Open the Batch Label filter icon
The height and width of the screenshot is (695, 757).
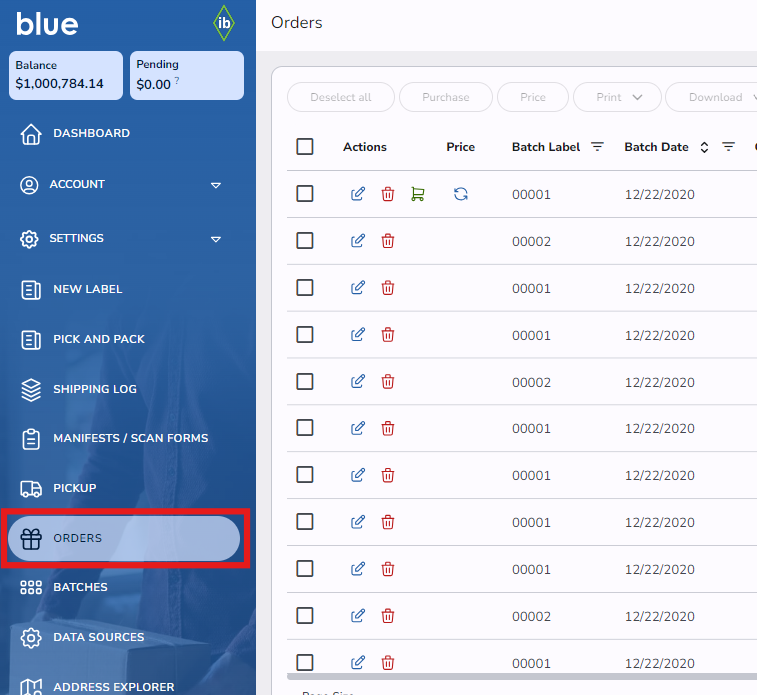[597, 147]
